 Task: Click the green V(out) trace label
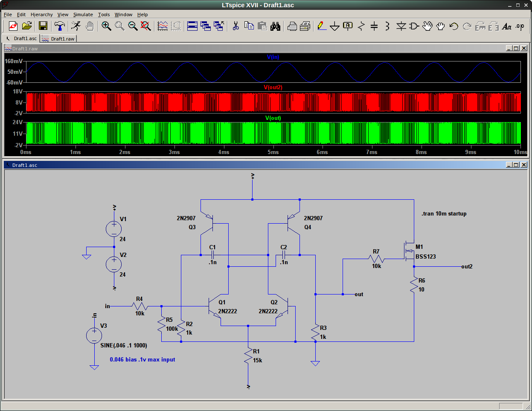pyautogui.click(x=273, y=118)
